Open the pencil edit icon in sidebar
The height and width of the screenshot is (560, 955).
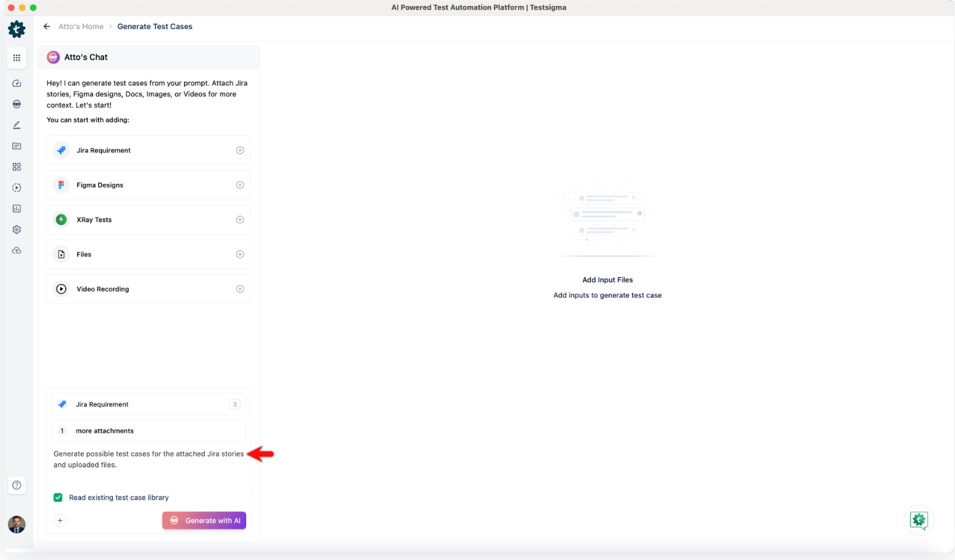pyautogui.click(x=17, y=125)
